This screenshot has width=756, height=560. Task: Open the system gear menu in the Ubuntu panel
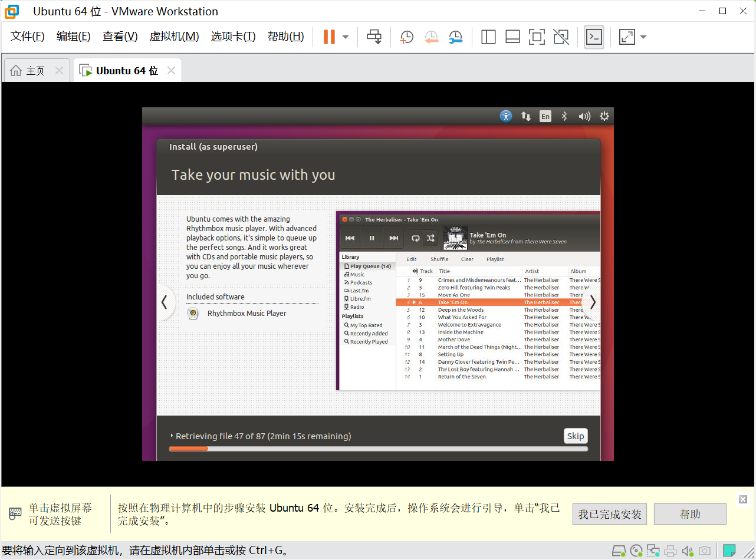click(604, 116)
